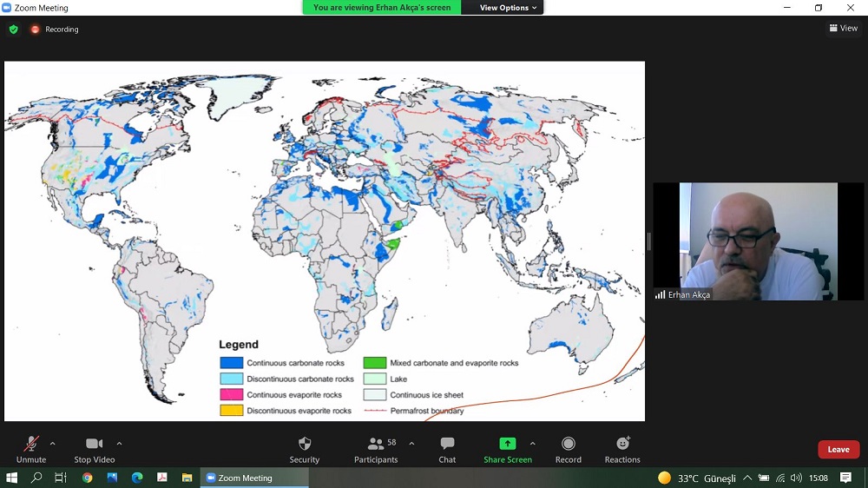The image size is (868, 488).
Task: Click the 'Legend' heading on the map
Action: pyautogui.click(x=239, y=344)
